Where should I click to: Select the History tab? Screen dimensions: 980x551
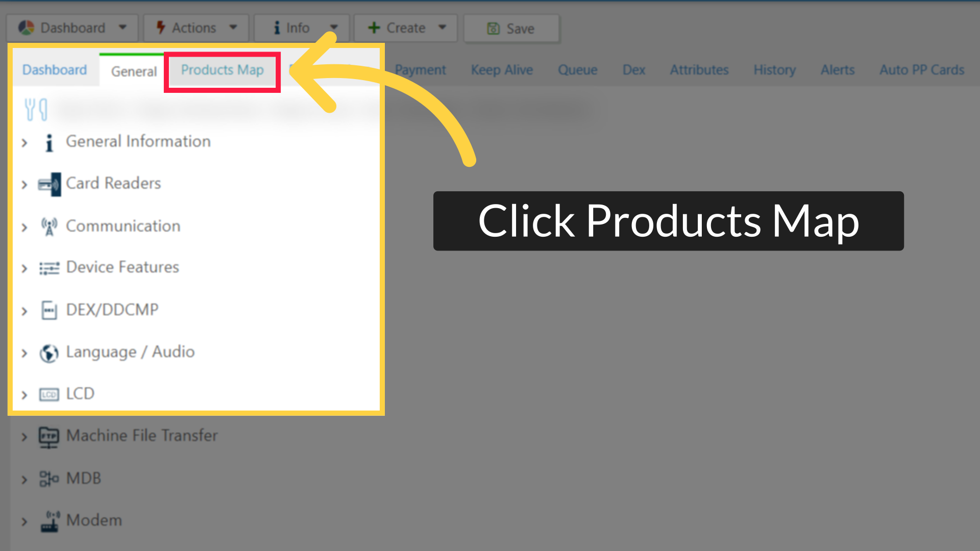pyautogui.click(x=774, y=70)
